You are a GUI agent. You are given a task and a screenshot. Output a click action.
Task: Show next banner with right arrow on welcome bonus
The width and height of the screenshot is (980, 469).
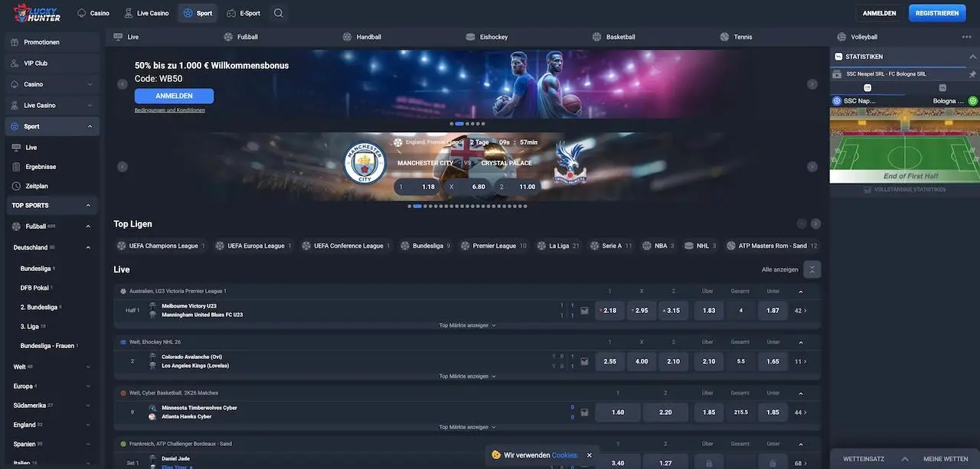pyautogui.click(x=812, y=84)
